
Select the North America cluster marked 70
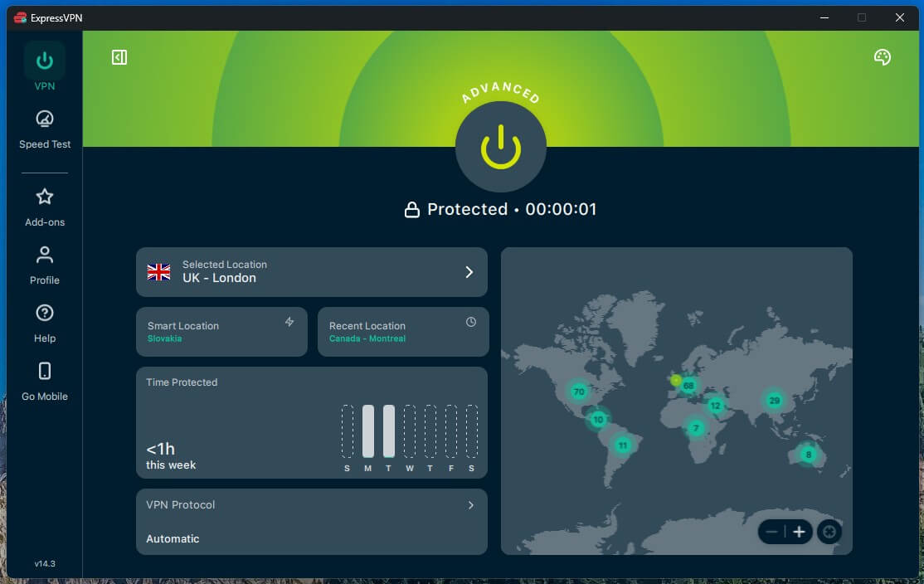(579, 392)
